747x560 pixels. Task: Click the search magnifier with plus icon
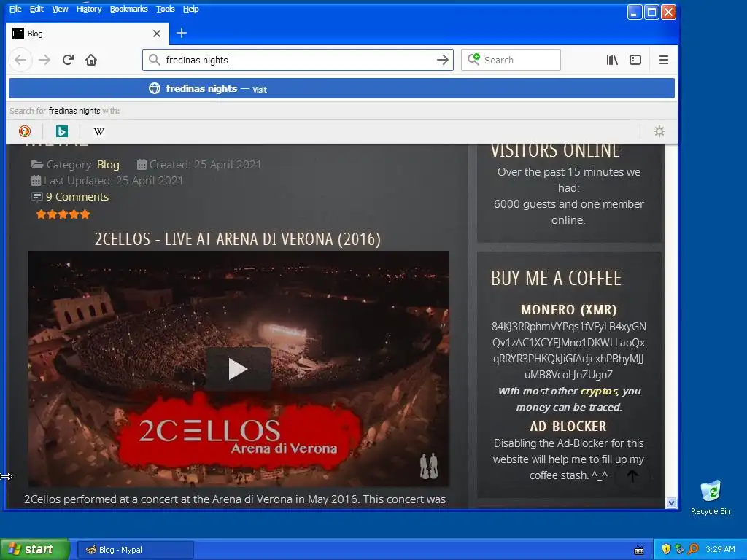(473, 60)
